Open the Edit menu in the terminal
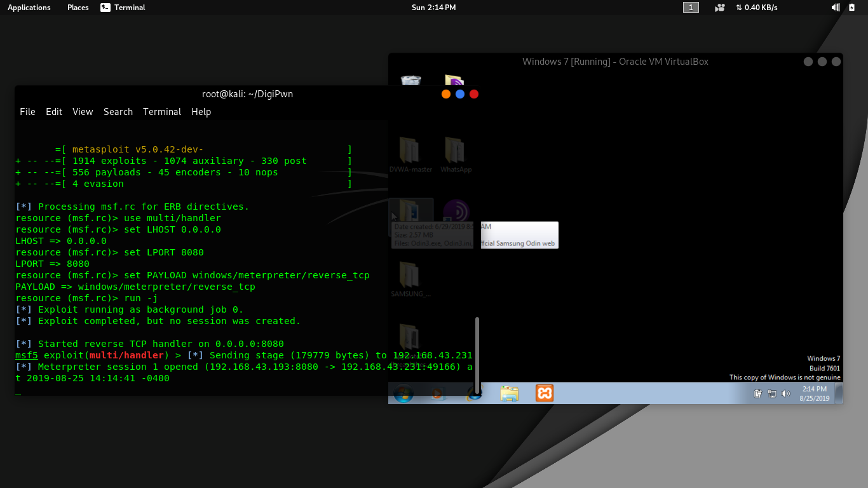 54,112
